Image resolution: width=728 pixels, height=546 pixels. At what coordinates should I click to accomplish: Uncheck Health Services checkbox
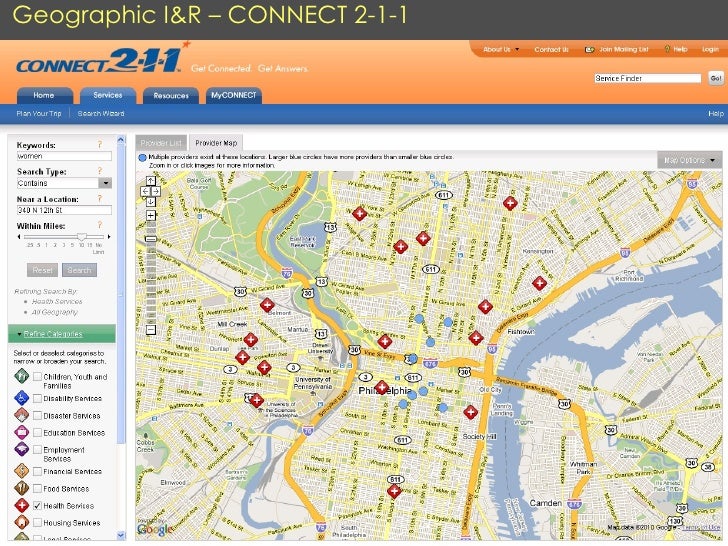coord(38,506)
